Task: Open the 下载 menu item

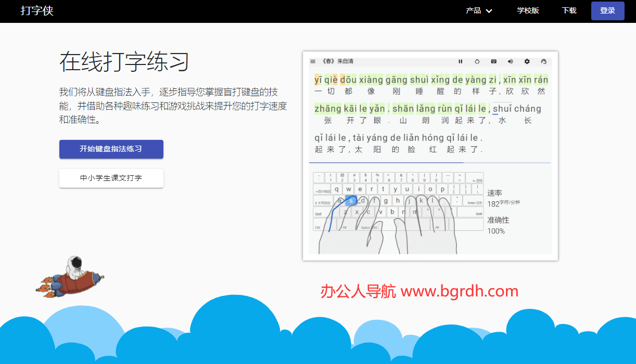Action: [x=568, y=10]
